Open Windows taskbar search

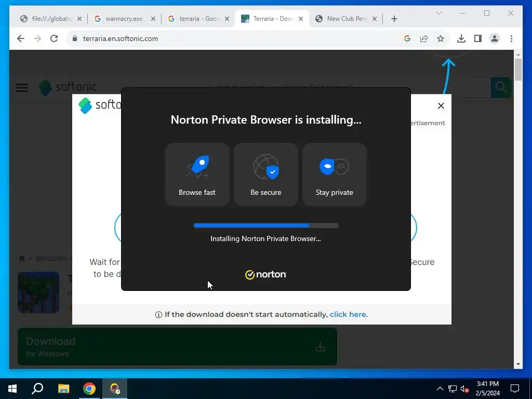[x=37, y=389]
